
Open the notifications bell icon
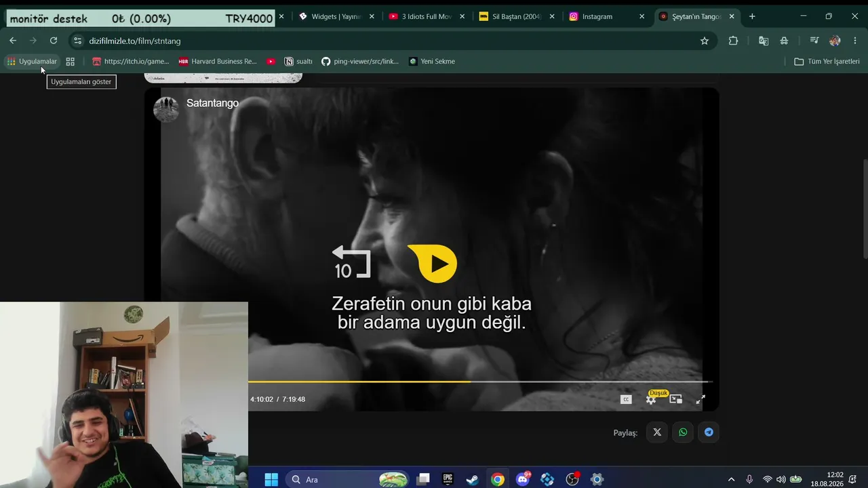[x=853, y=479]
